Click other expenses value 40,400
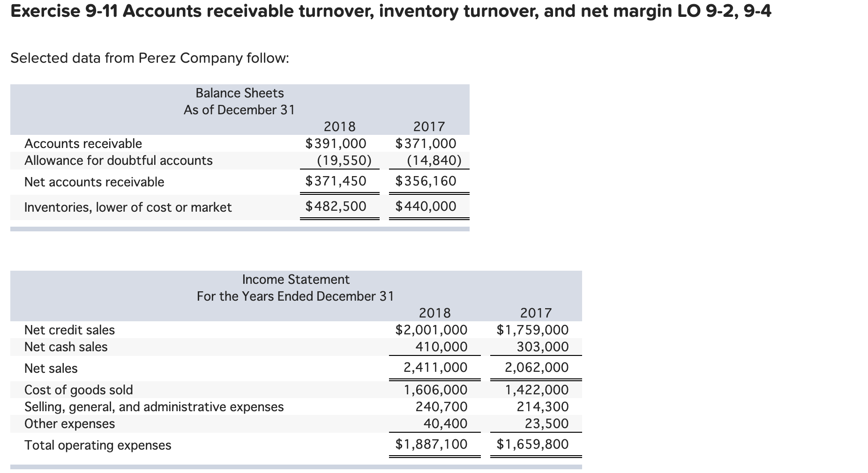The width and height of the screenshot is (868, 473). pyautogui.click(x=445, y=423)
